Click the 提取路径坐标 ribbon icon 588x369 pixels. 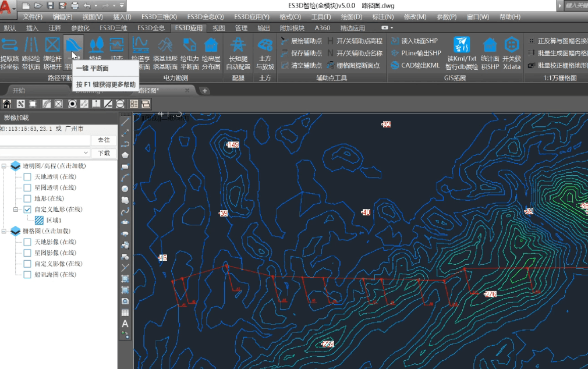pos(9,45)
